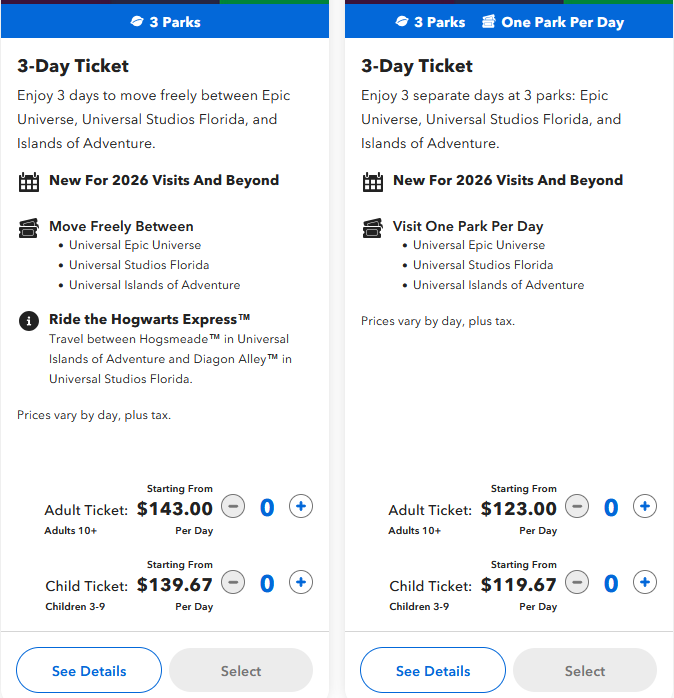This screenshot has height=698, width=674.
Task: Click the calendar icon on the left card
Action: (x=28, y=182)
